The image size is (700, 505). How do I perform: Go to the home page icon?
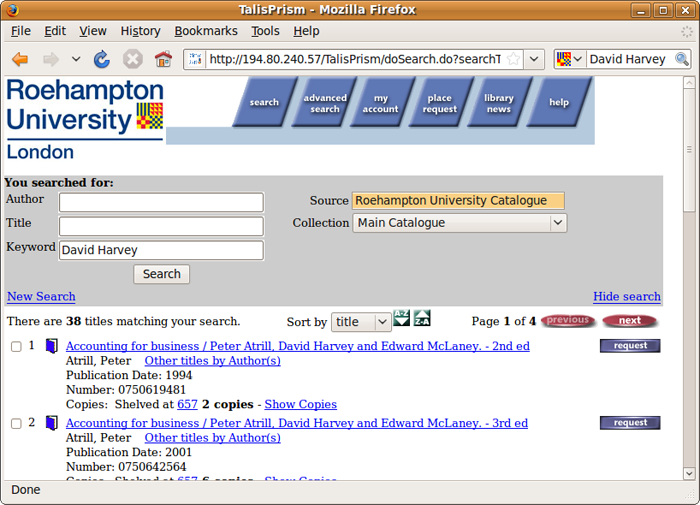pyautogui.click(x=163, y=59)
